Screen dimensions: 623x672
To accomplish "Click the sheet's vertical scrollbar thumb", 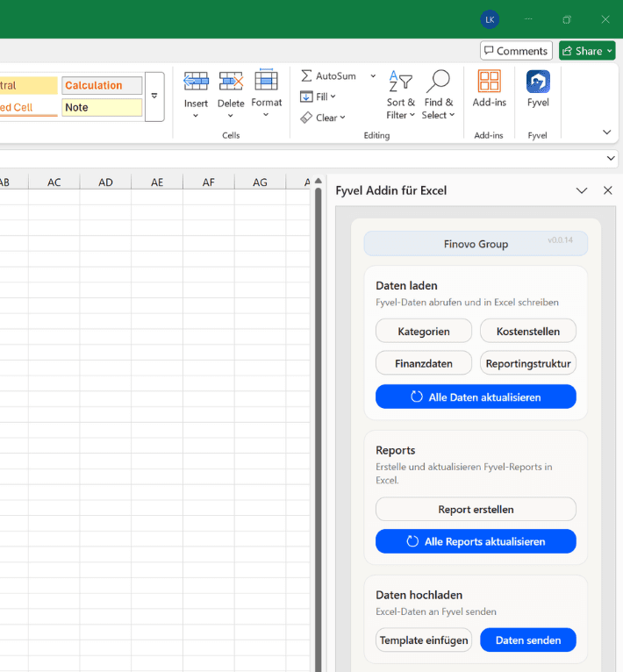I will [319, 429].
